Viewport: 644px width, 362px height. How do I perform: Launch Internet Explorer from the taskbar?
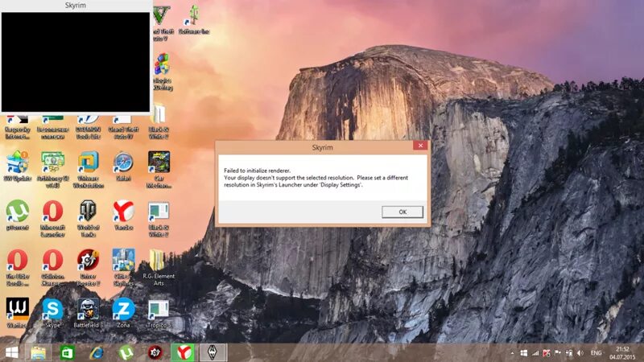[97, 352]
